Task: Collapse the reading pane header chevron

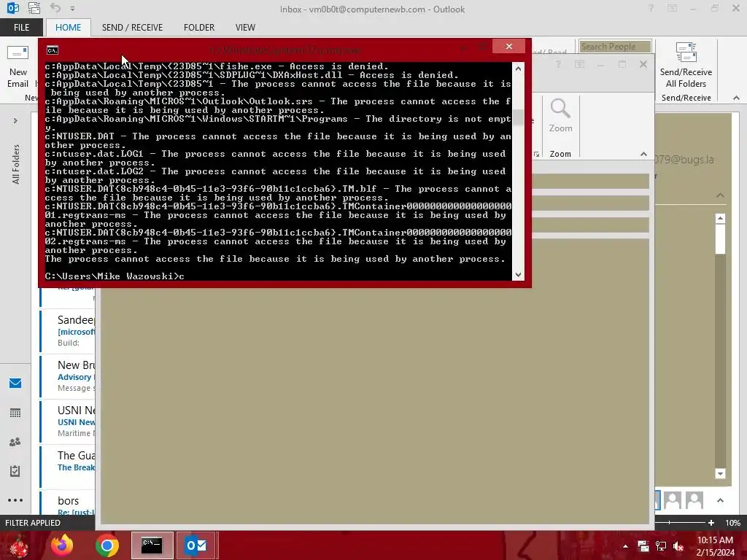Action: (720, 195)
